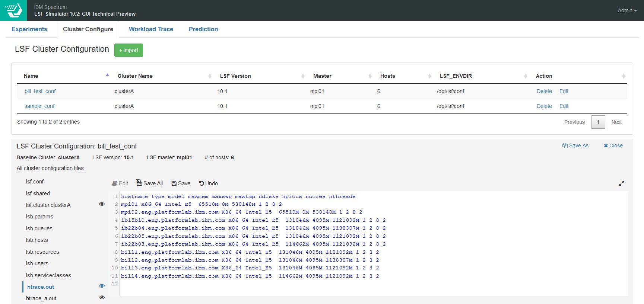Toggle eye icon next to htrace_a.out
The width and height of the screenshot is (644, 304).
coord(102,297)
